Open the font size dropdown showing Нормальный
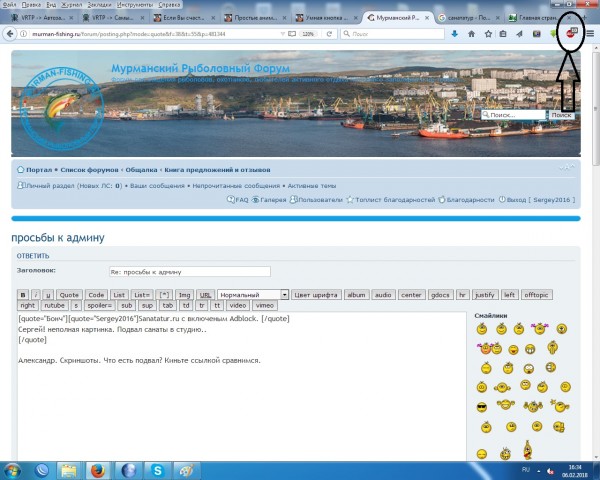 click(251, 295)
